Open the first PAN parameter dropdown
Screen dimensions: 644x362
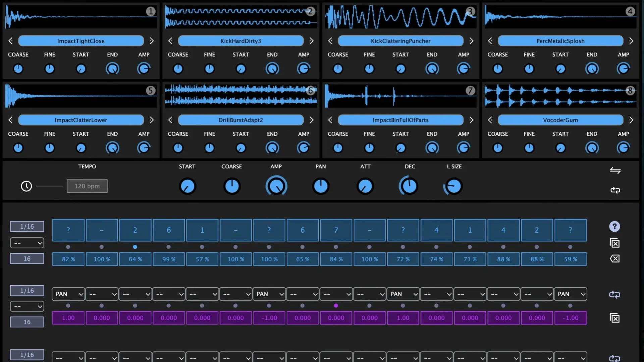tap(68, 294)
